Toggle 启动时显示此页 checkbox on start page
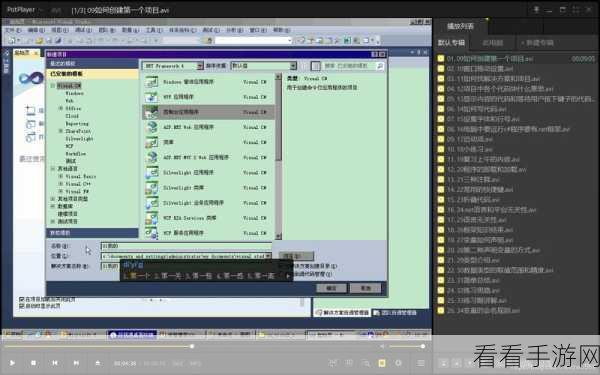The image size is (600, 375). click(21, 306)
